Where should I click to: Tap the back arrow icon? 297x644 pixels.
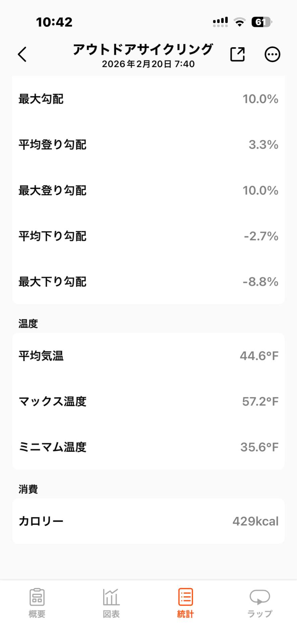22,54
